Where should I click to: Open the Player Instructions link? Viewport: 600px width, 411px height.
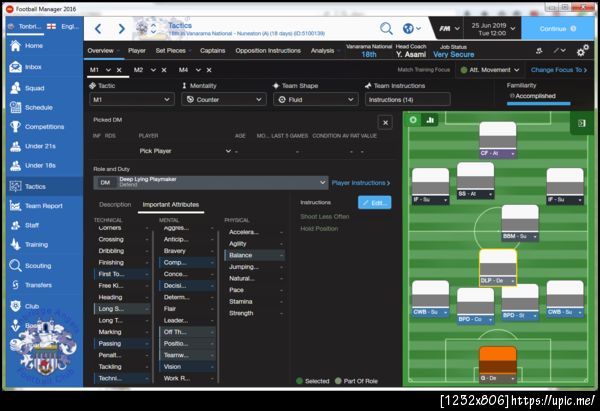click(x=361, y=183)
